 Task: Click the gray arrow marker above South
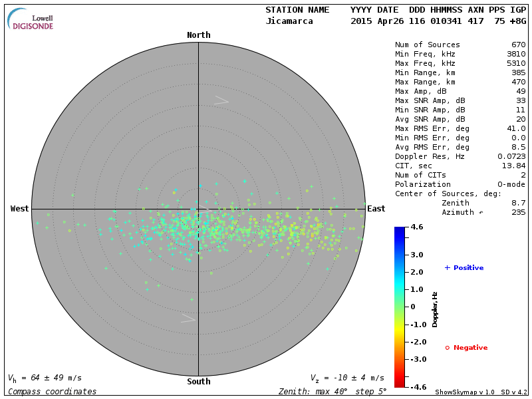(188, 319)
